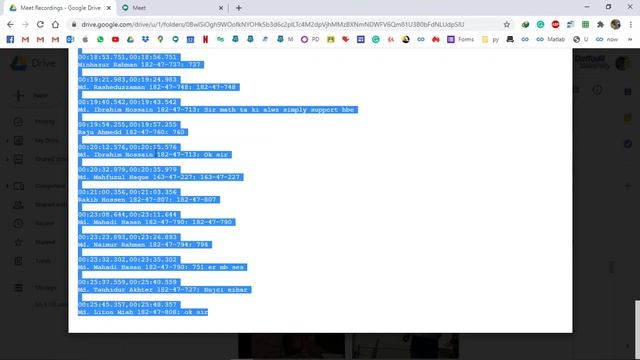
Task: Focus the drive.google.com address bar
Action: [272, 24]
